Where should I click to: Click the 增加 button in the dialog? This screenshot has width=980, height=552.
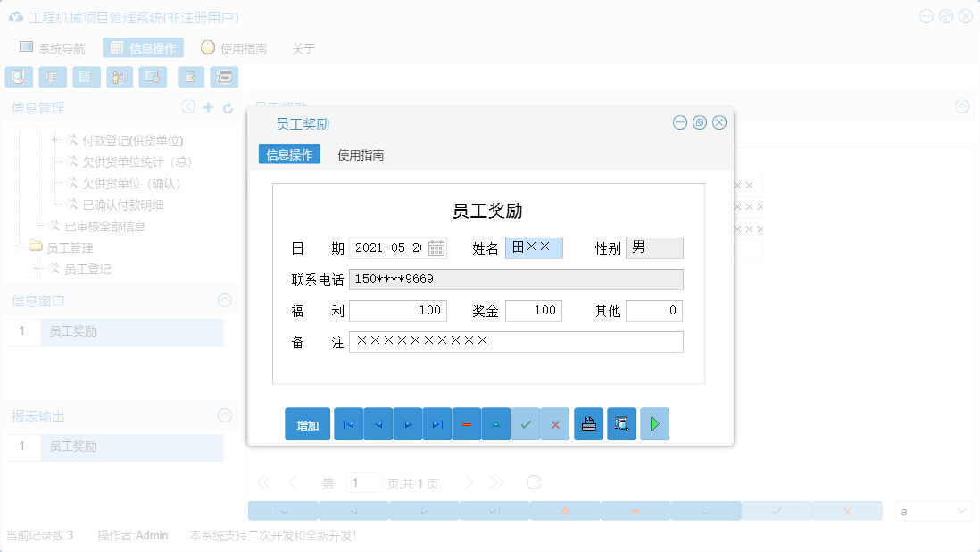coord(307,423)
